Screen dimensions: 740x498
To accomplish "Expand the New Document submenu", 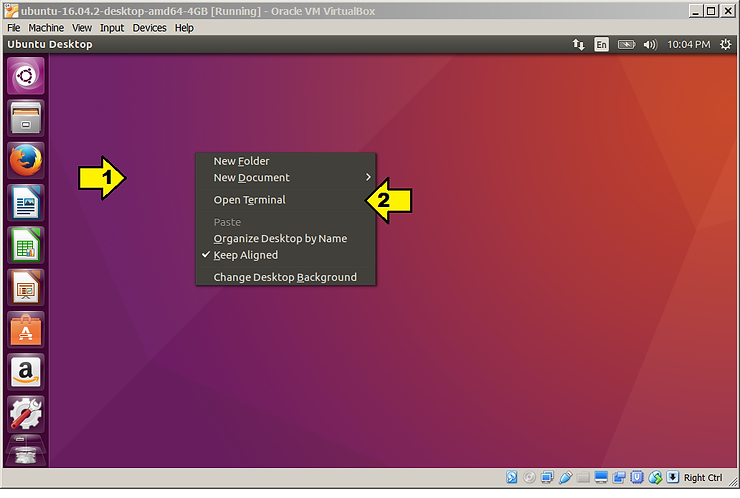I will coord(286,178).
